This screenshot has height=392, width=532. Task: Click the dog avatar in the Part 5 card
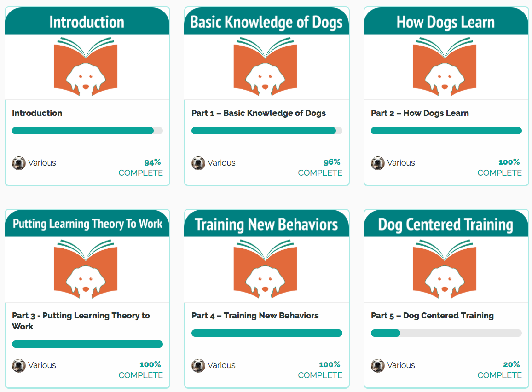(378, 366)
